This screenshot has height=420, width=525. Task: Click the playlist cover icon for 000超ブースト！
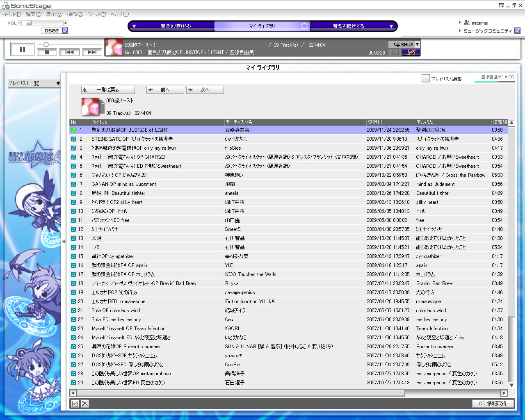tap(93, 106)
